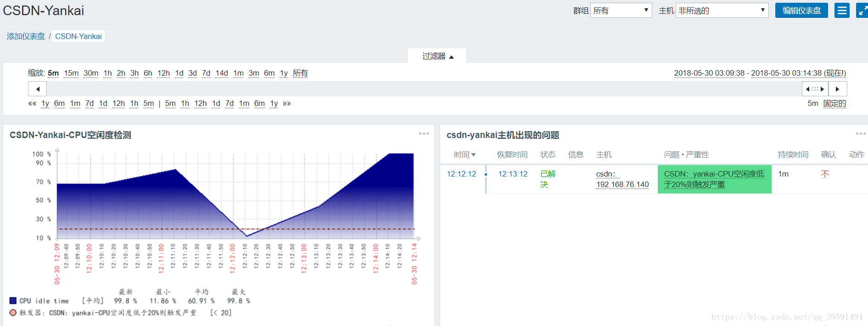Set zoom to 14d
868x326 pixels.
pyautogui.click(x=222, y=73)
